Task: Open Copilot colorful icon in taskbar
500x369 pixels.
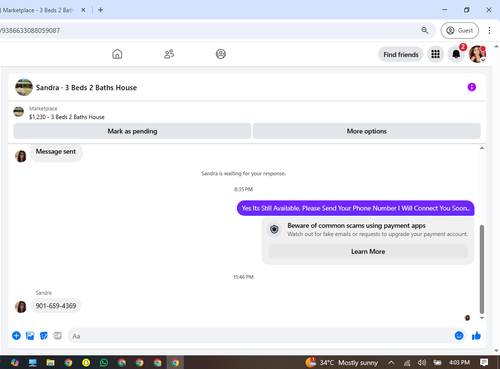Action: [15, 362]
